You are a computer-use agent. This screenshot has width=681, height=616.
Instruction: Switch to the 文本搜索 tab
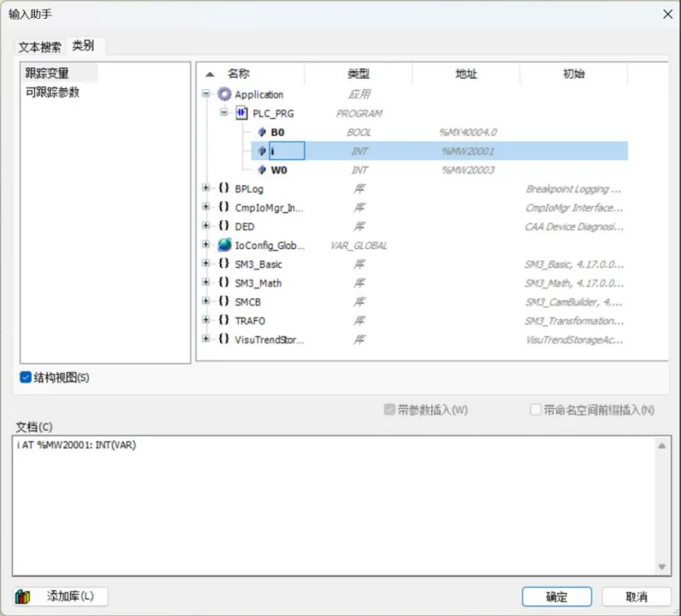[39, 47]
